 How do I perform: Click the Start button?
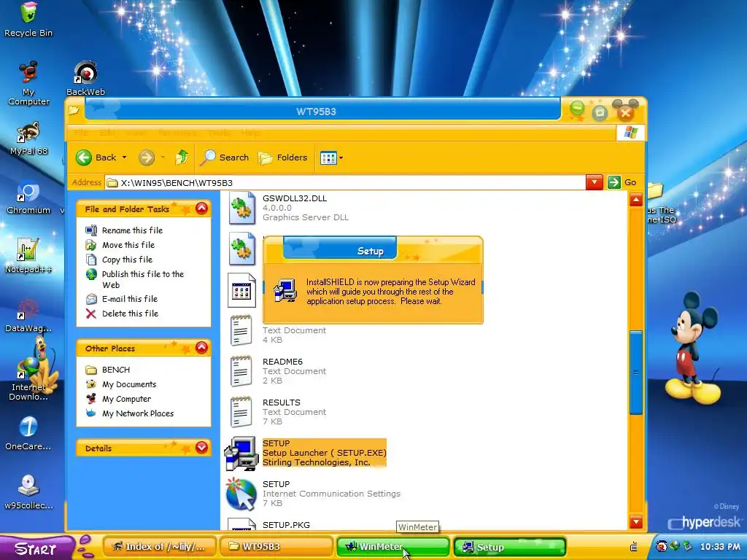tap(36, 548)
